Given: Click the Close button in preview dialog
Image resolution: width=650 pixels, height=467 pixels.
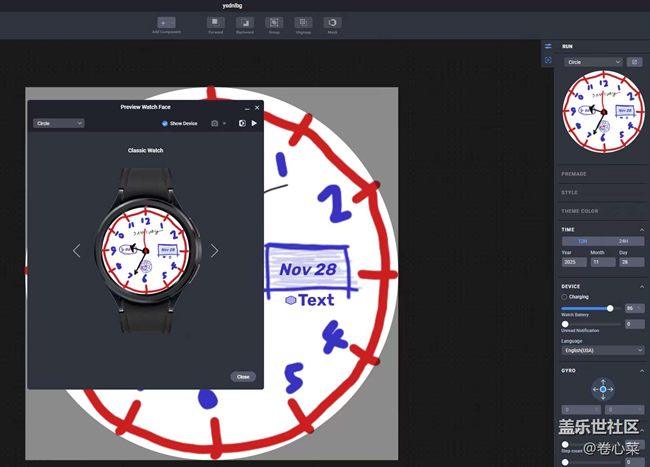Looking at the screenshot, I should coord(242,377).
